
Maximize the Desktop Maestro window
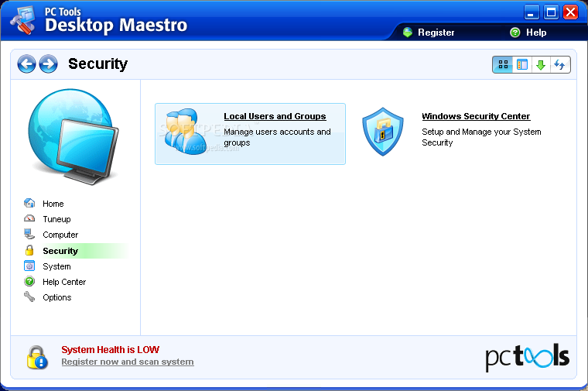tap(551, 12)
